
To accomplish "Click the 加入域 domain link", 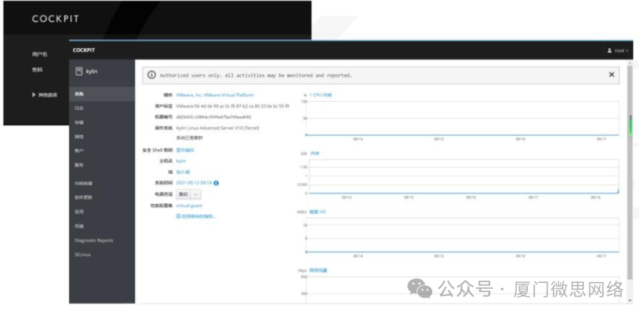I will pyautogui.click(x=183, y=172).
